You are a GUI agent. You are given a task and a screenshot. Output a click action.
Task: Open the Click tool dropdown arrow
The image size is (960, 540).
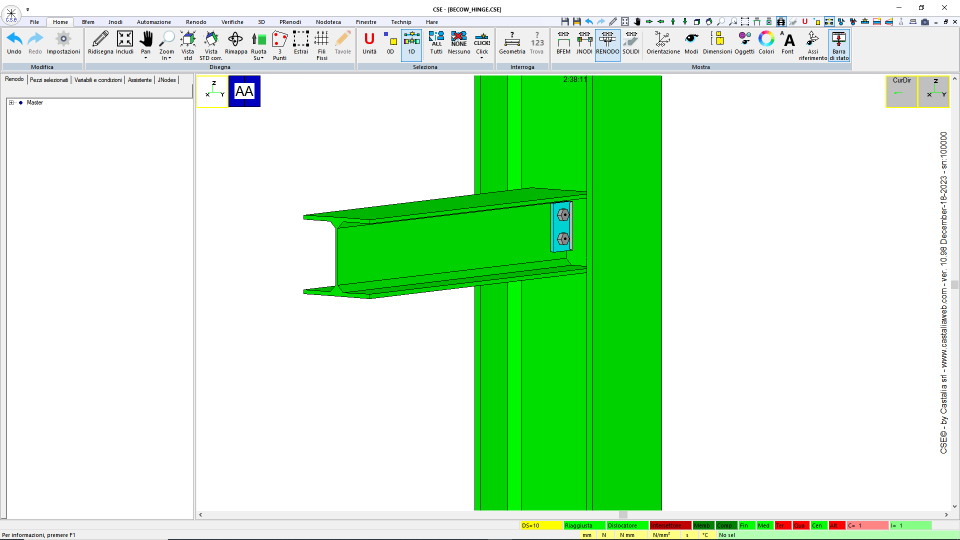pos(482,58)
